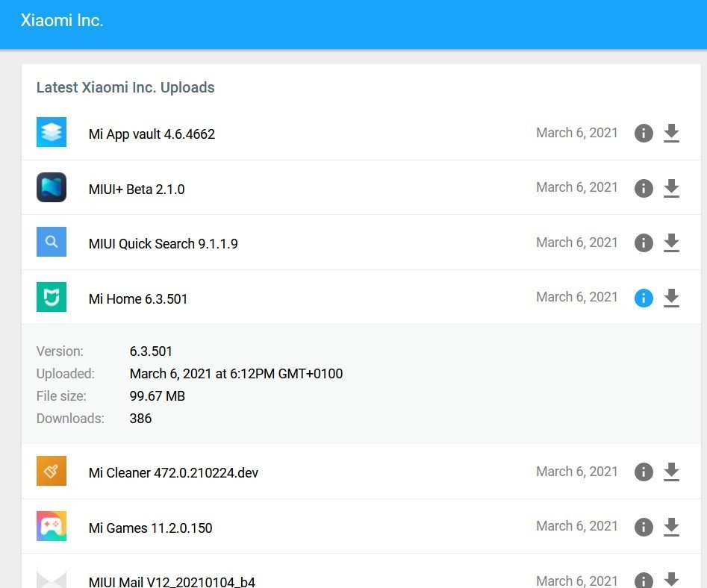Click the version value 6.3.501 in details

click(x=151, y=351)
